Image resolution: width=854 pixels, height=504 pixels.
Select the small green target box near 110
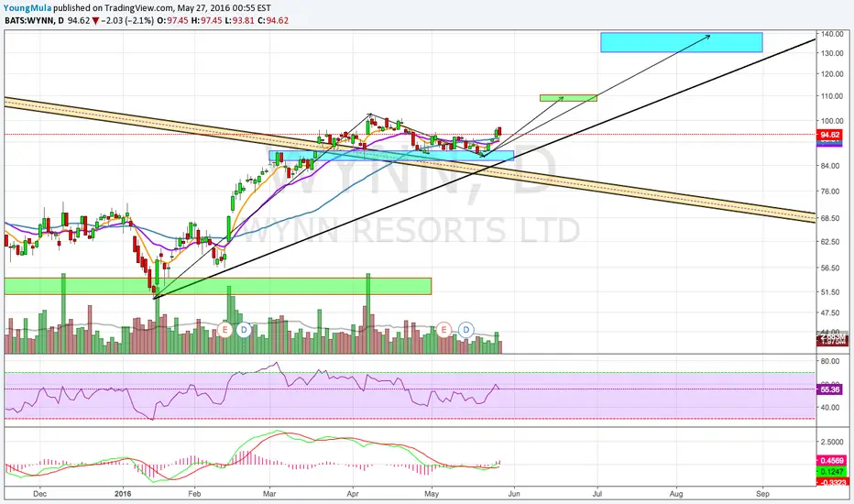(x=569, y=98)
